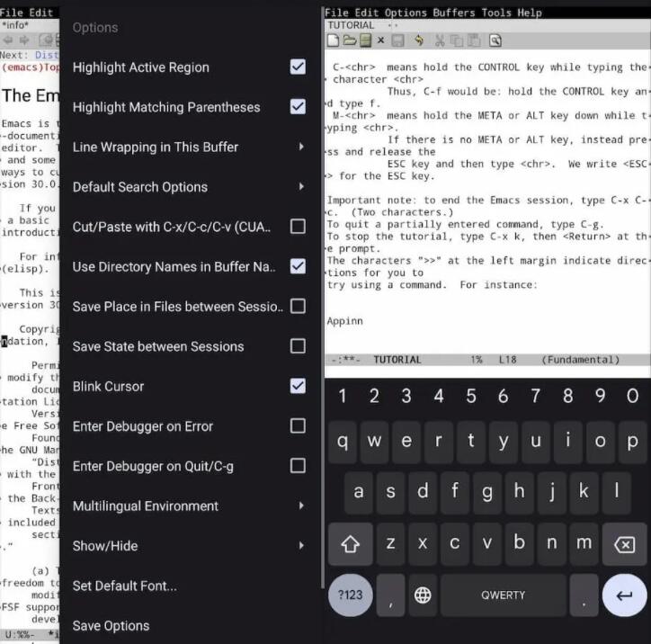Tap the letter z key
Screen dimensions: 651x644
390,544
